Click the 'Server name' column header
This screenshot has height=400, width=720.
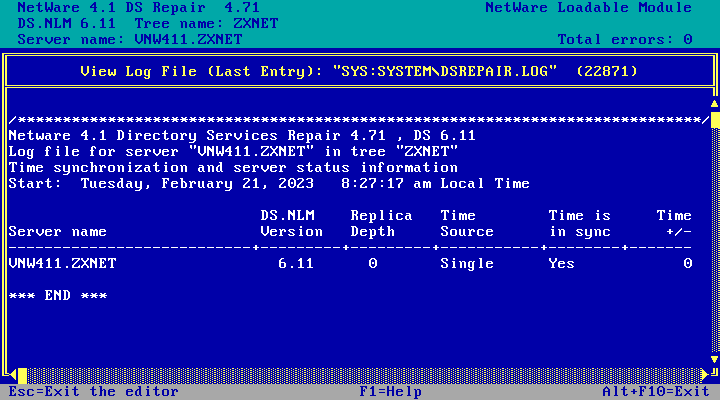pos(58,231)
